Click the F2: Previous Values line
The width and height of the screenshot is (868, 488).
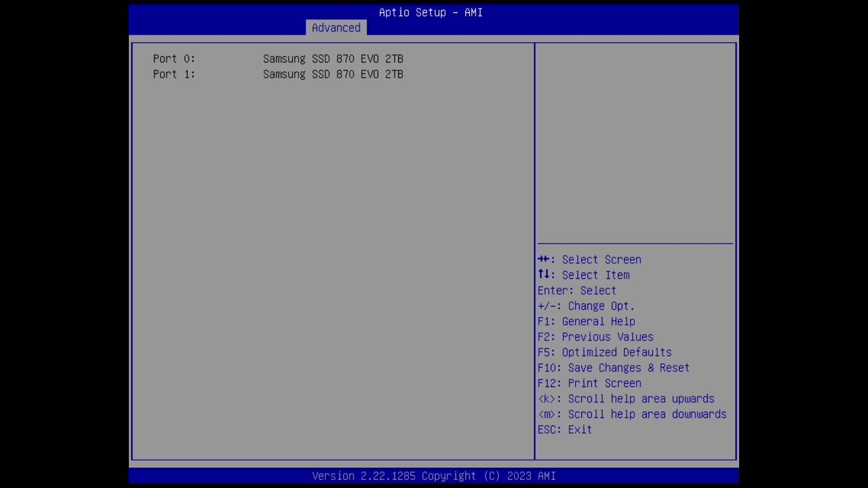click(x=595, y=337)
